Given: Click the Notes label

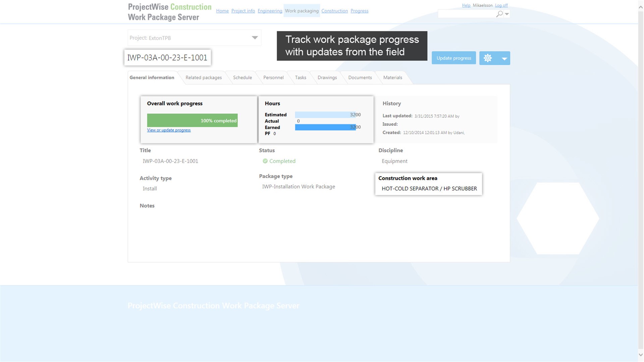Looking at the screenshot, I should tap(147, 206).
